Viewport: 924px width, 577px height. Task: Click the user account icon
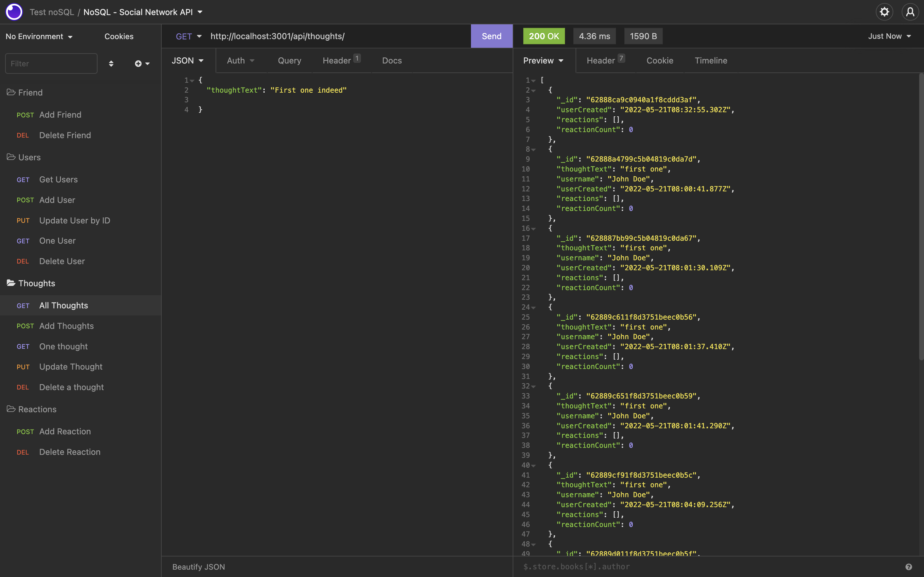pos(910,12)
